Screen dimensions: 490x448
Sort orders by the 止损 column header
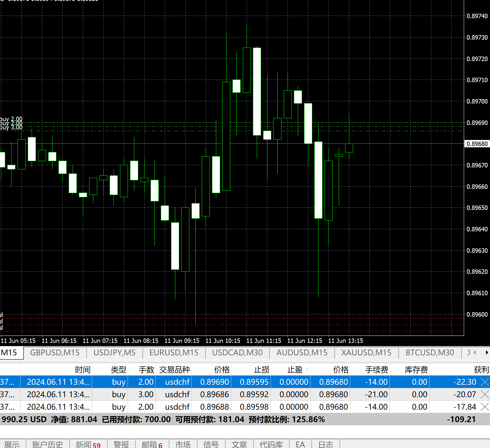coord(251,370)
